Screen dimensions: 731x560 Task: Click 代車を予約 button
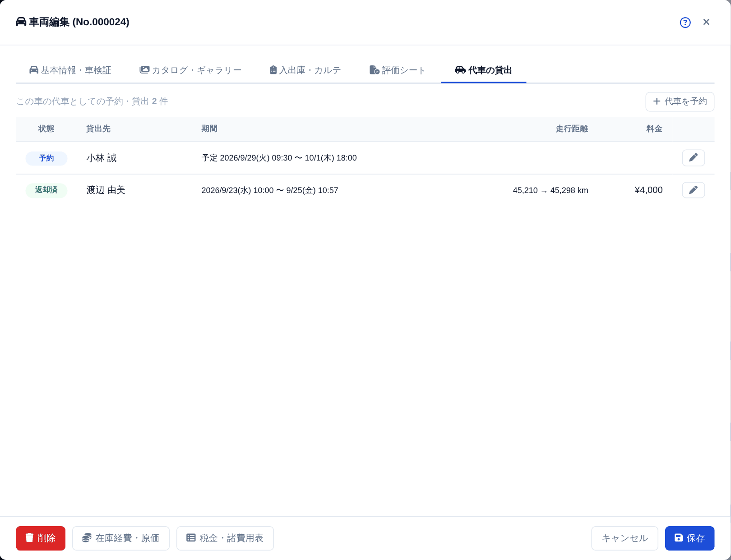coord(680,101)
